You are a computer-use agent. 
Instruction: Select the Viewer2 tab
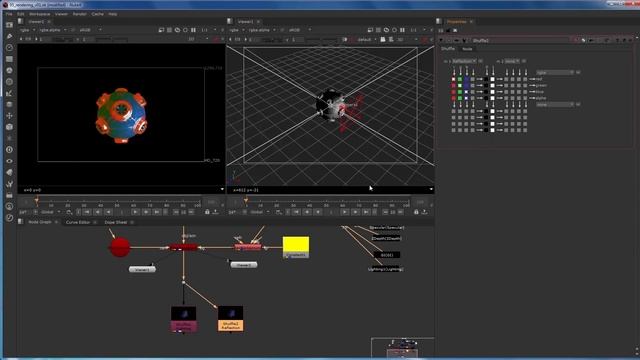36,22
